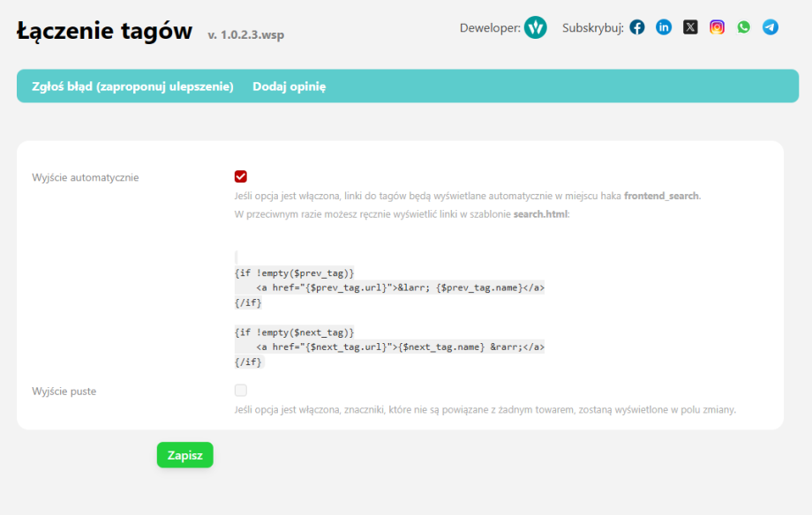
Task: Click the Wyjście puste label
Action: [x=64, y=391]
